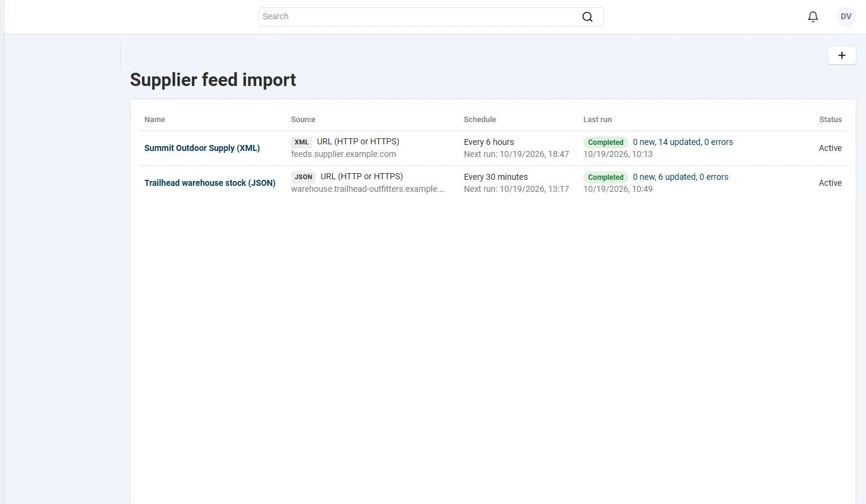Screen dimensions: 866x504
Task: Click Completed badge in Summit row
Action: (x=606, y=143)
